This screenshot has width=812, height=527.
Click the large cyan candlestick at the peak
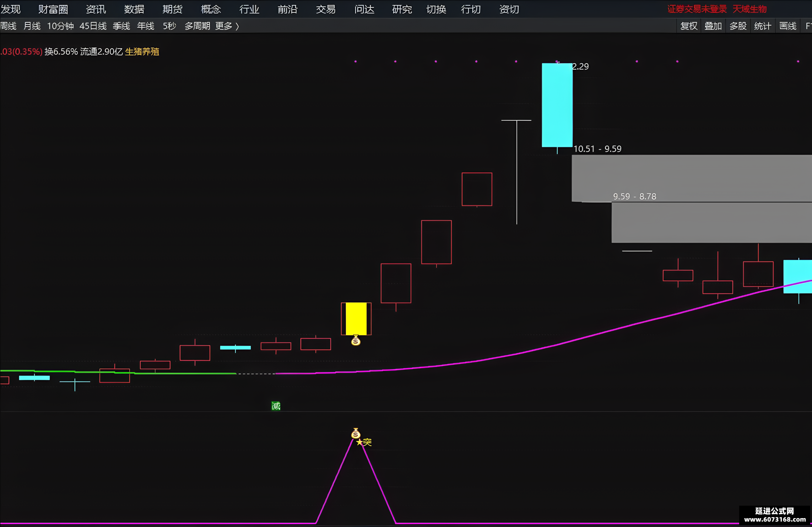point(557,105)
